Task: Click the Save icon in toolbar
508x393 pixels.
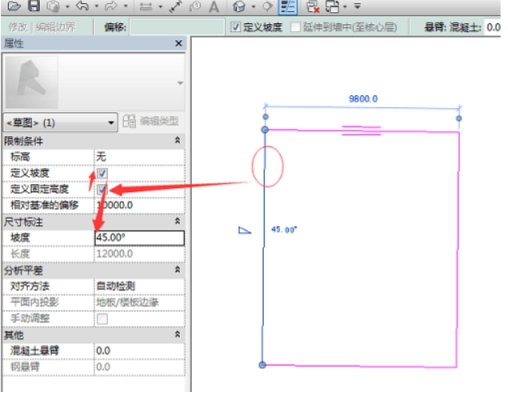Action: (x=34, y=6)
